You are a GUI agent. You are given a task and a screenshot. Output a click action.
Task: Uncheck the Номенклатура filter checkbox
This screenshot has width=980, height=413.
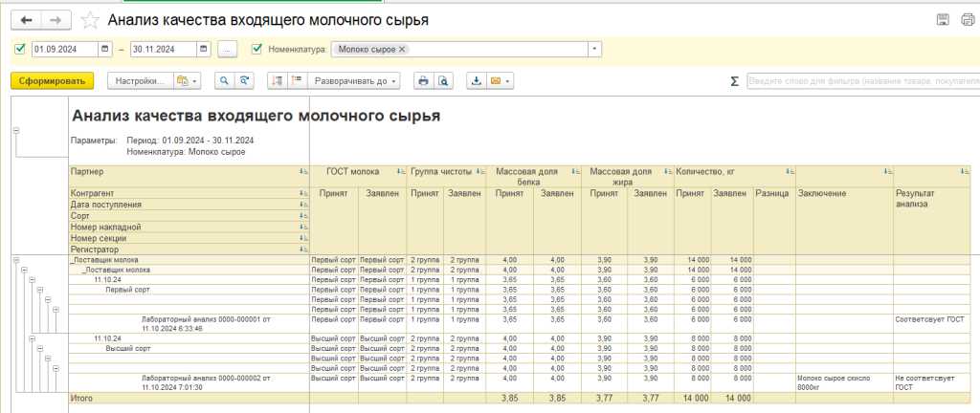click(256, 49)
